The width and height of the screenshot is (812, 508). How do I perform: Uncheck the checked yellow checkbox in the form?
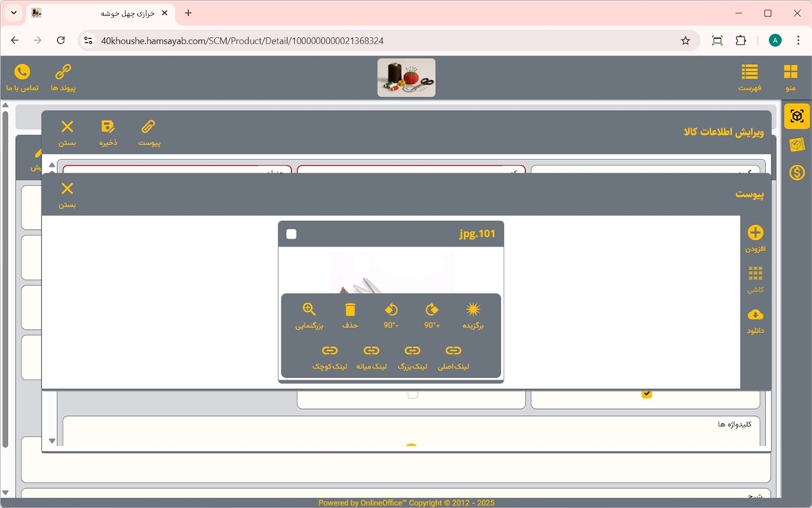(647, 394)
